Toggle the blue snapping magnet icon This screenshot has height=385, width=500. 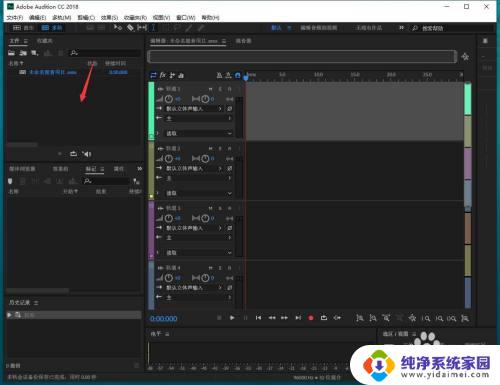coord(238,75)
